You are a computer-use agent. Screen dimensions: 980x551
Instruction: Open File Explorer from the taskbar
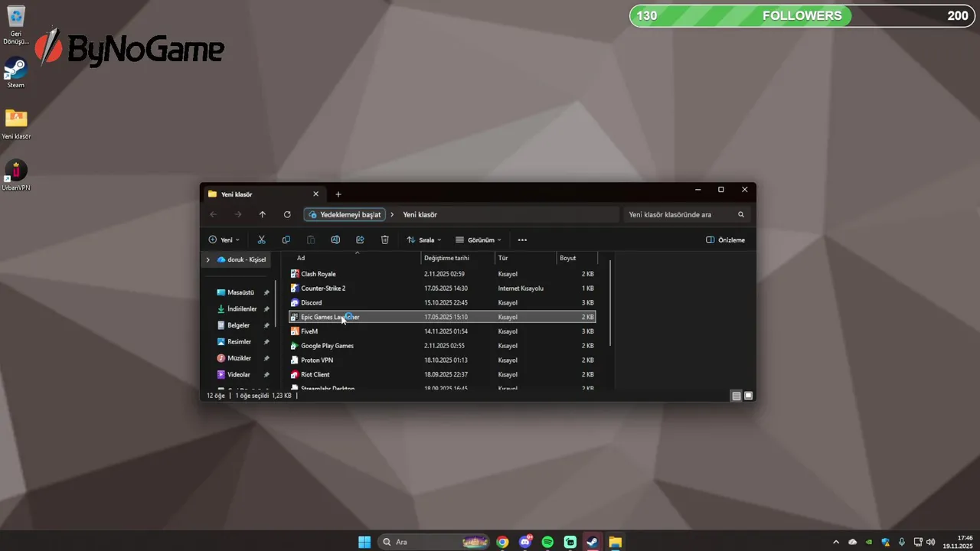[615, 542]
